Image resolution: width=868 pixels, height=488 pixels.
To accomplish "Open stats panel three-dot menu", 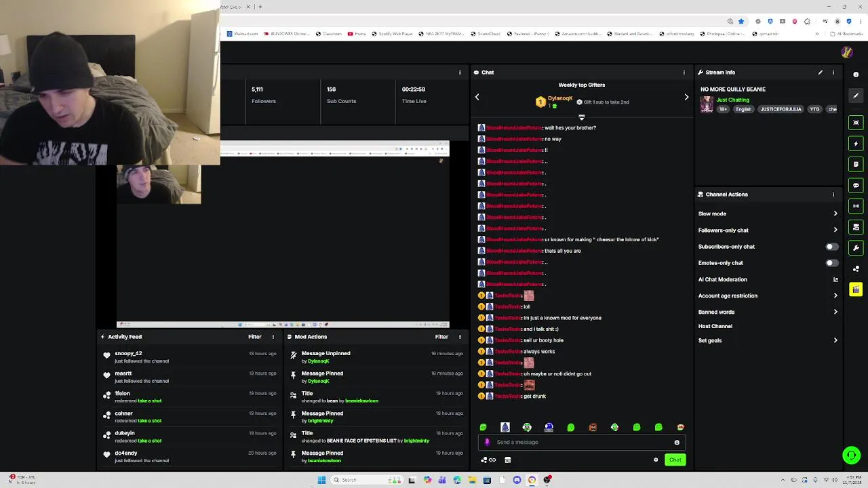I will [460, 73].
